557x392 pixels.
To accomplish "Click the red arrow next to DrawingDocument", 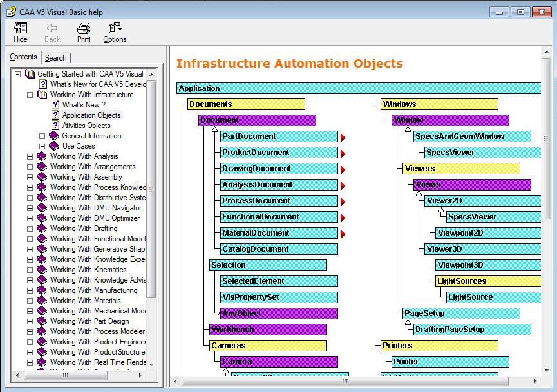I will 343,170.
